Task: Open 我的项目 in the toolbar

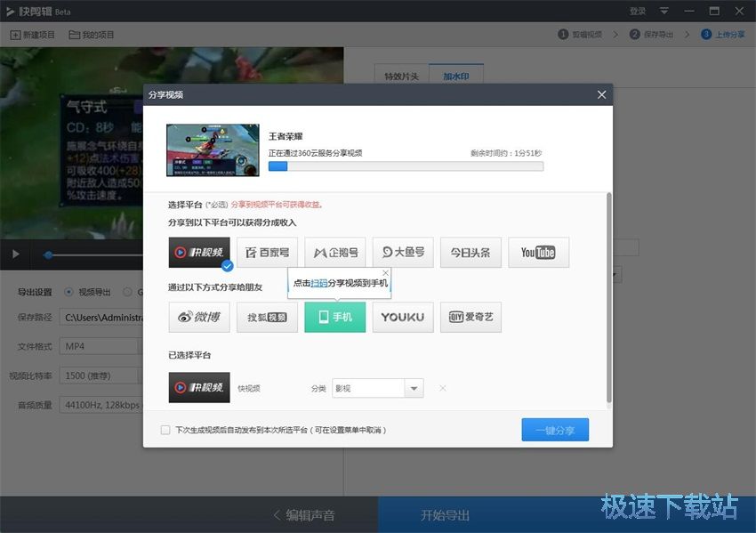Action: [x=92, y=35]
